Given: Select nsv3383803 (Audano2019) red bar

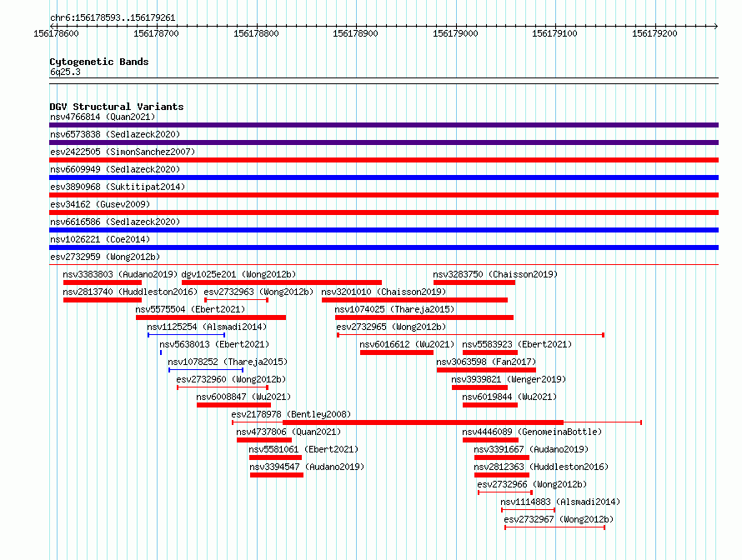Looking at the screenshot, I should pyautogui.click(x=103, y=282).
